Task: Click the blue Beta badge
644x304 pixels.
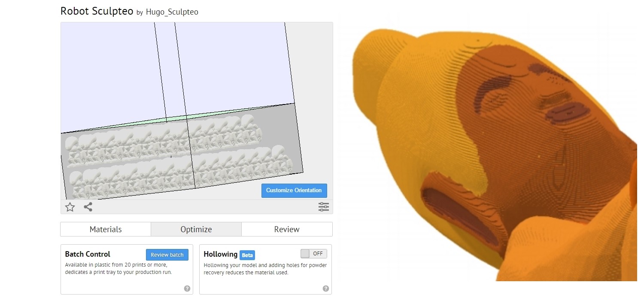Action: click(x=247, y=255)
